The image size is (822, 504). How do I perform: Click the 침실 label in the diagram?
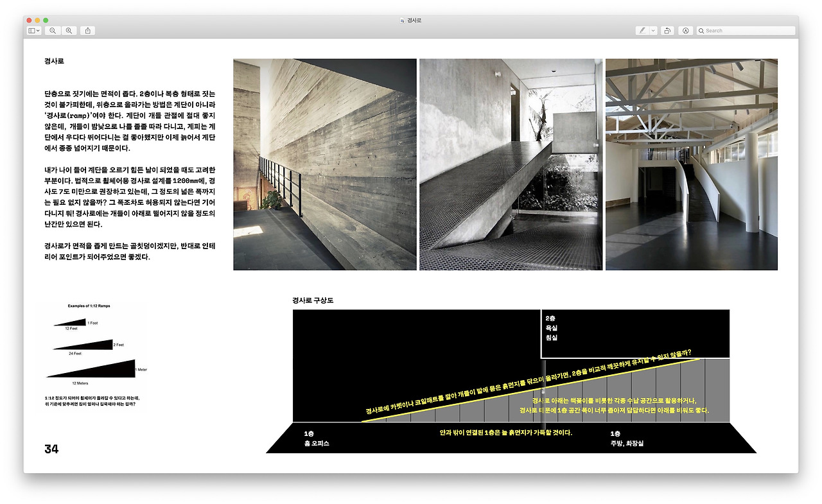click(551, 338)
